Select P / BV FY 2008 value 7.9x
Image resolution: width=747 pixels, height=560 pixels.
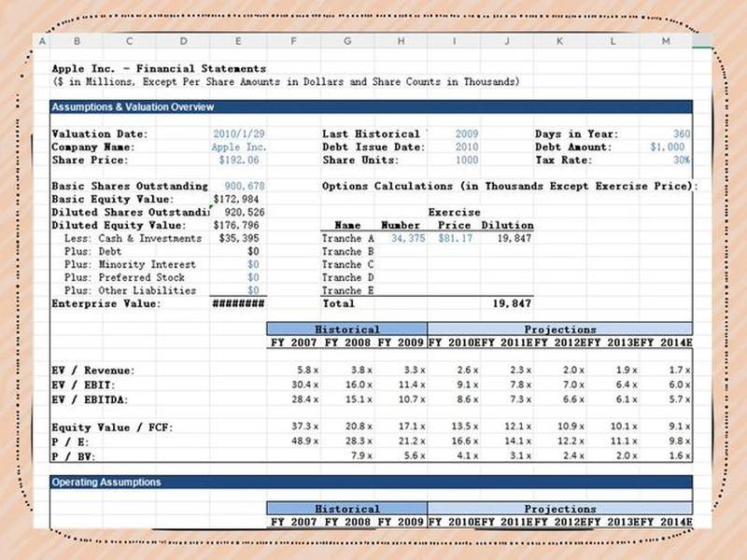click(x=361, y=456)
